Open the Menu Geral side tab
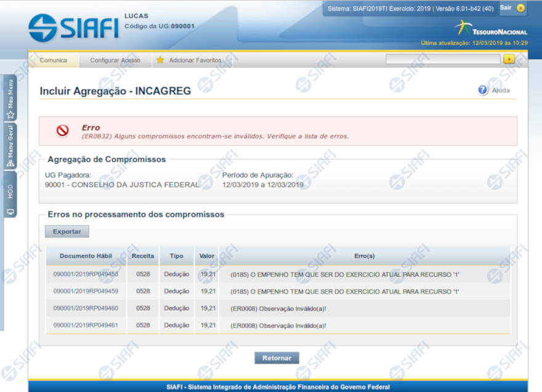Screen dimensions: 542x392 [x=10, y=146]
